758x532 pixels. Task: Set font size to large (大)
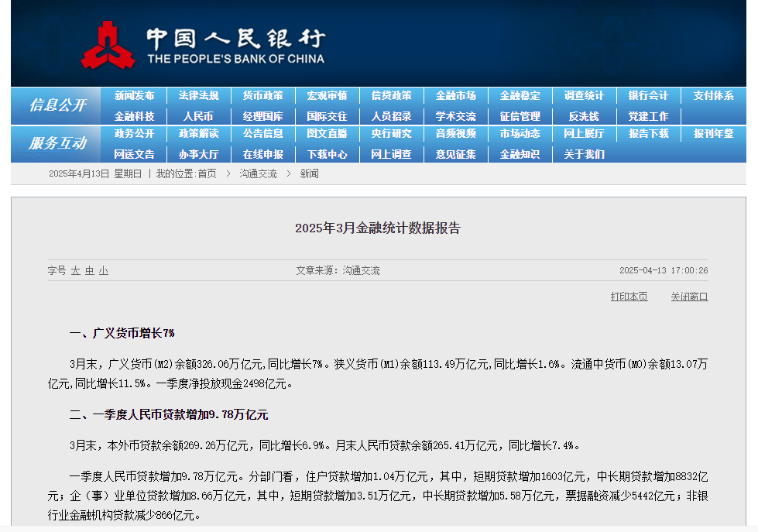coord(76,271)
